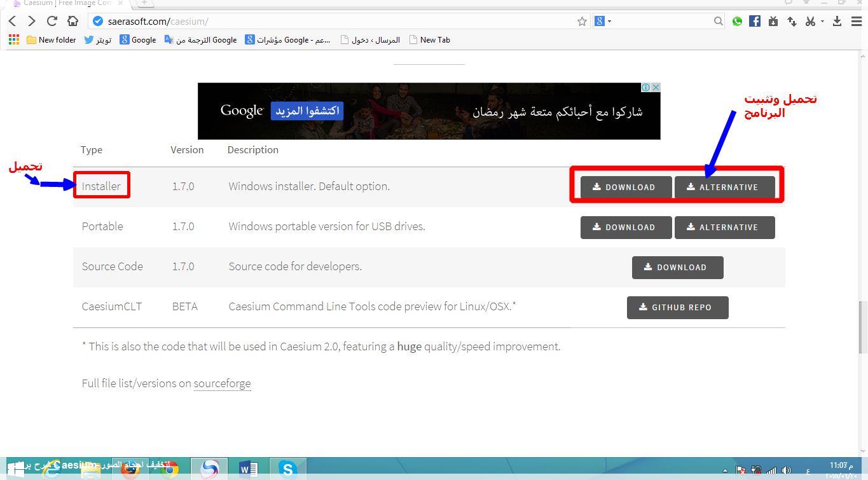Click the Source Code DOWNLOAD button

click(677, 267)
